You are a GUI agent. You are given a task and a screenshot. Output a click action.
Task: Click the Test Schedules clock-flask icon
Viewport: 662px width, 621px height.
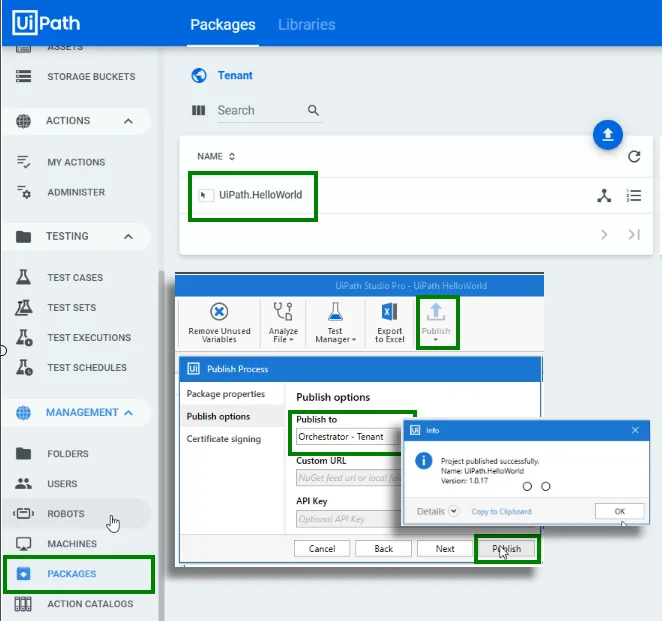point(24,367)
